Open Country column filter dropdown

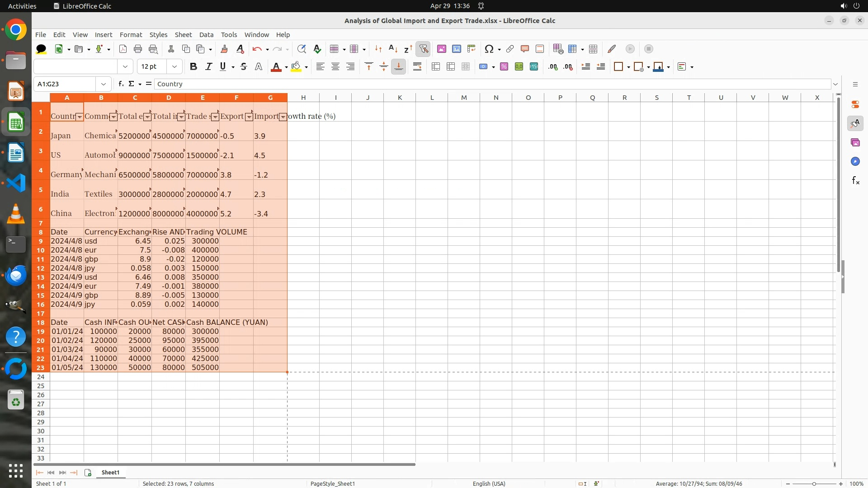click(x=79, y=117)
